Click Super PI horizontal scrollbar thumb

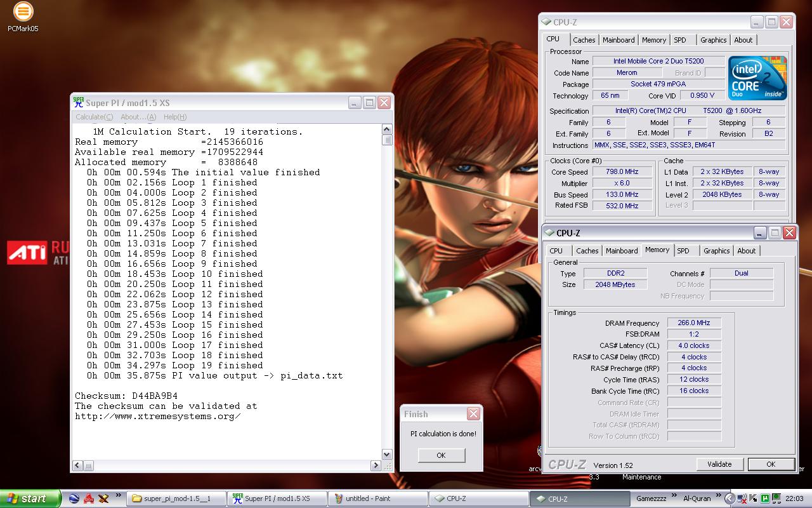tap(88, 465)
